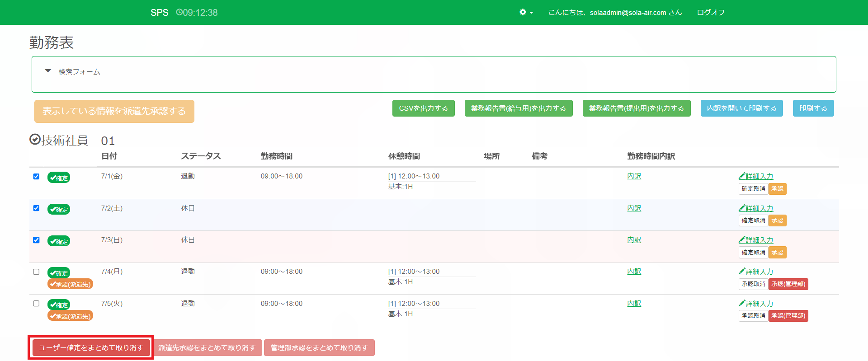Click ログオフ to log out
868x361 pixels.
pyautogui.click(x=711, y=13)
